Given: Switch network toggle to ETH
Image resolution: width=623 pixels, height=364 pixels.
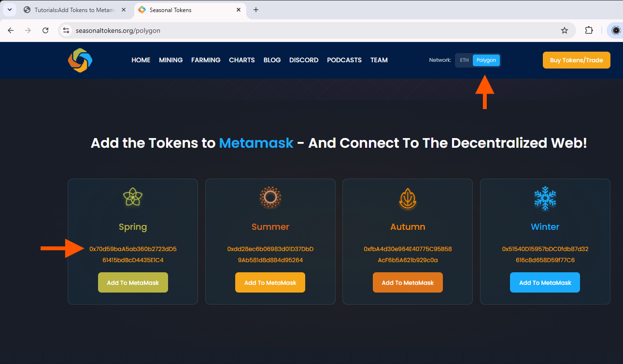Looking at the screenshot, I should tap(464, 60).
